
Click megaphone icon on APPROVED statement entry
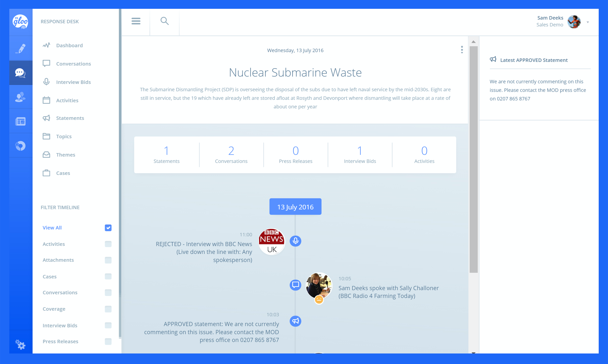(x=295, y=321)
